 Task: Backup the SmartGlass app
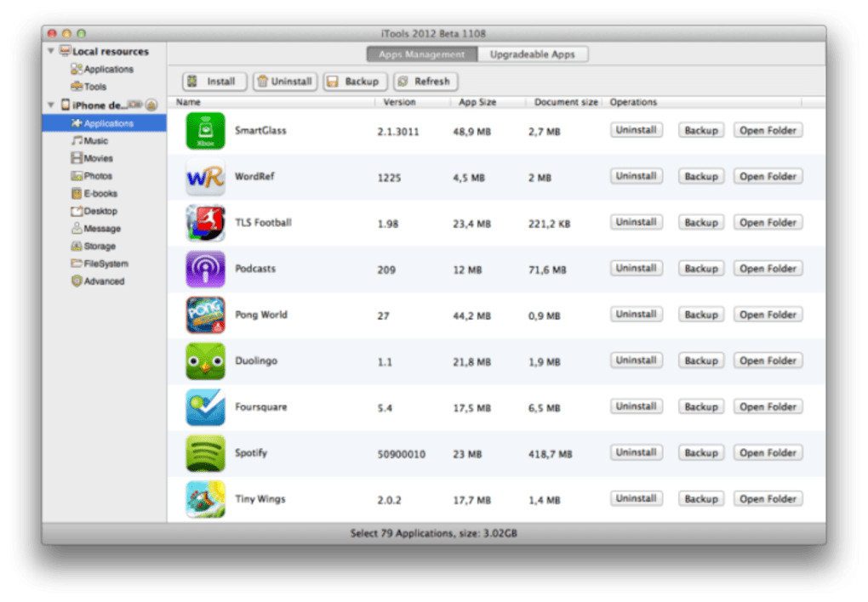(701, 131)
